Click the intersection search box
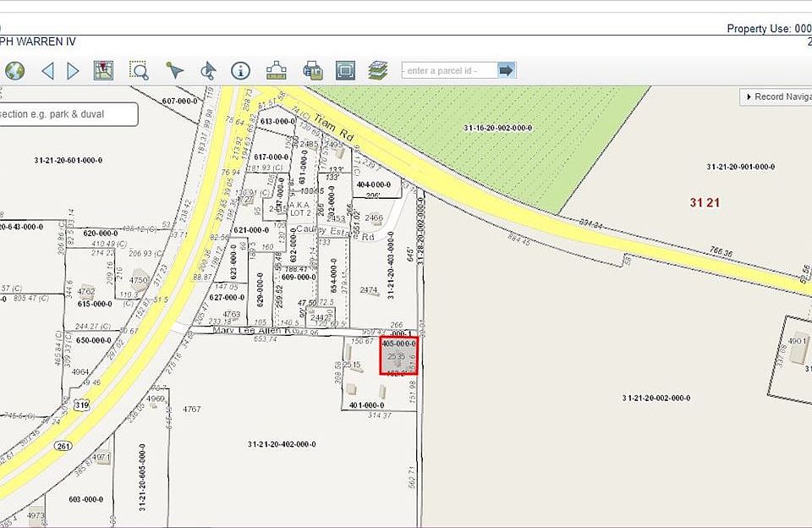This screenshot has width=812, height=528. [x=68, y=114]
